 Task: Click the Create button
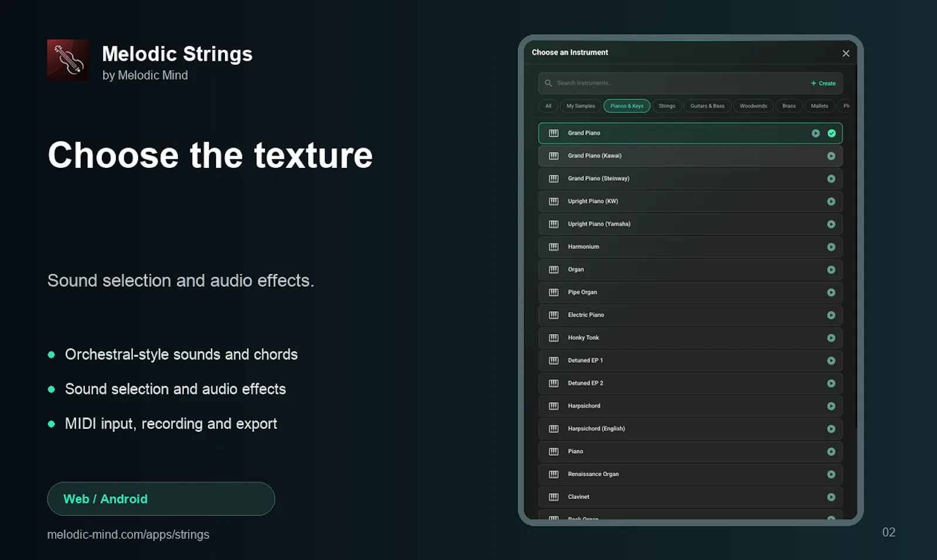(x=823, y=84)
